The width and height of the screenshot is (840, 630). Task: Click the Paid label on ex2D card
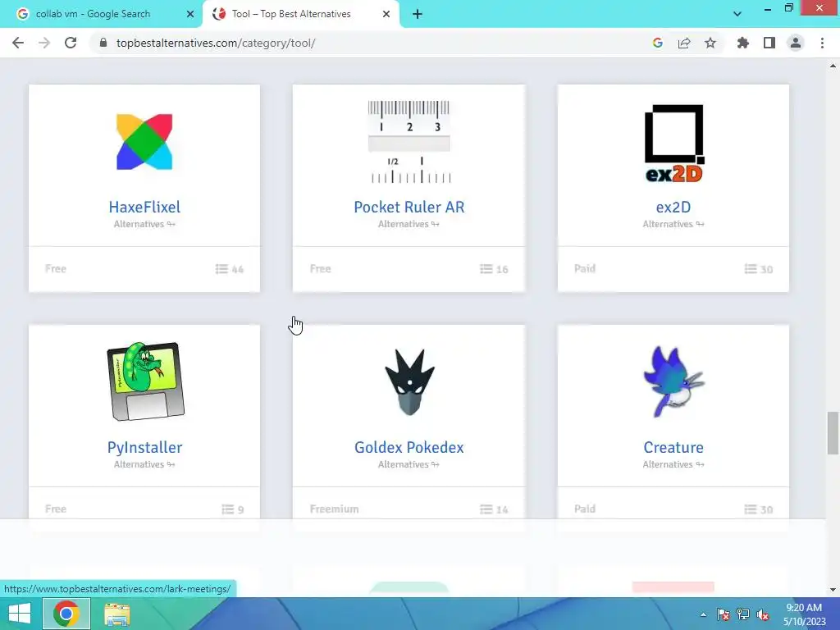(x=585, y=269)
